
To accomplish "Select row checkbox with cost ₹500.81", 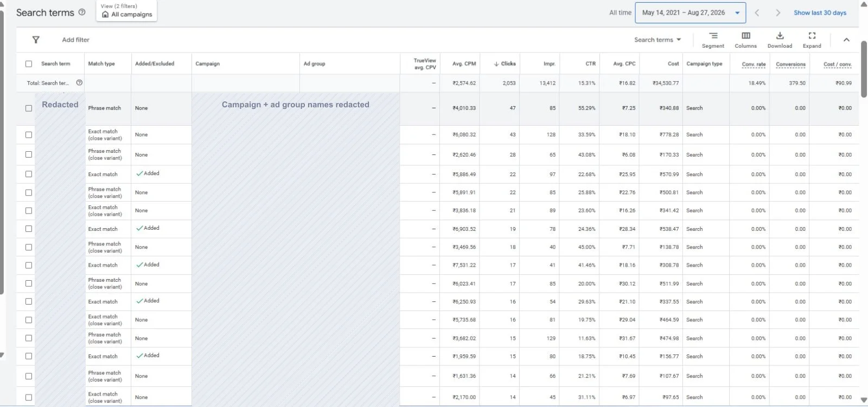I will tap(29, 192).
